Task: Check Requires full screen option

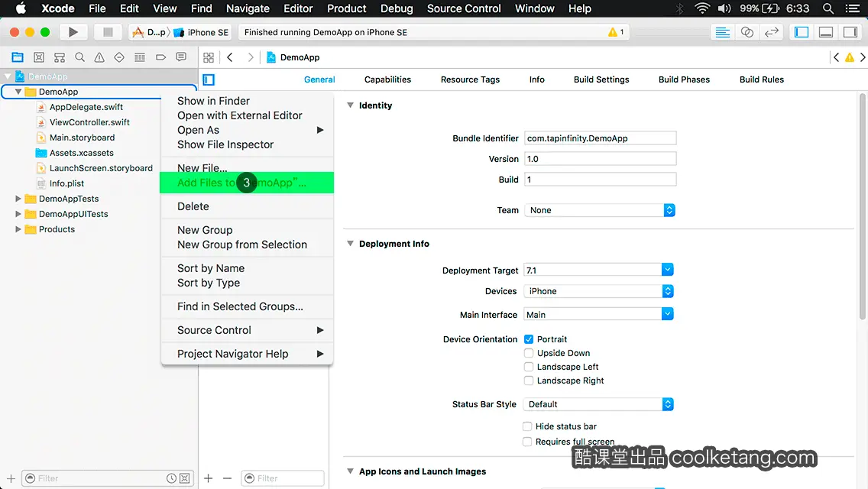Action: [527, 442]
